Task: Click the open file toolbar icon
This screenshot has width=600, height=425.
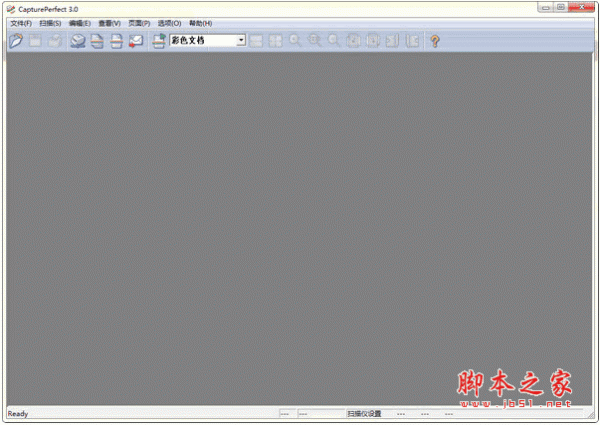Action: (16, 41)
